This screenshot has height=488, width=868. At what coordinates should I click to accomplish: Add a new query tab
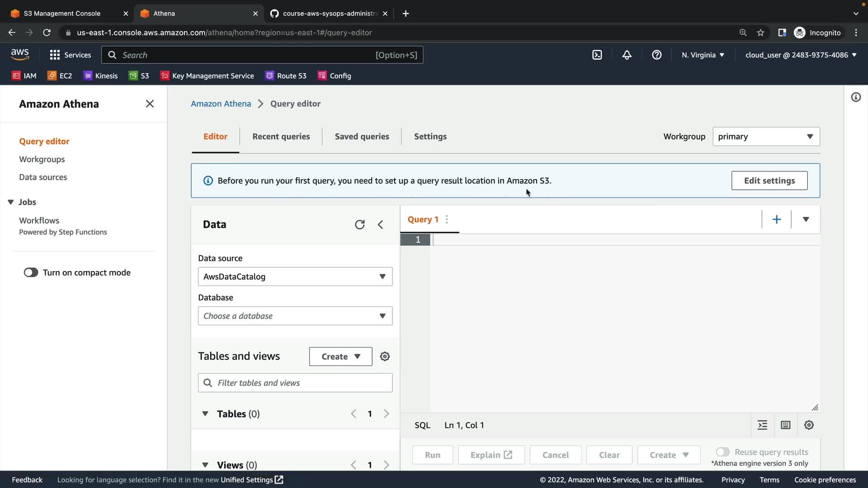click(x=776, y=220)
